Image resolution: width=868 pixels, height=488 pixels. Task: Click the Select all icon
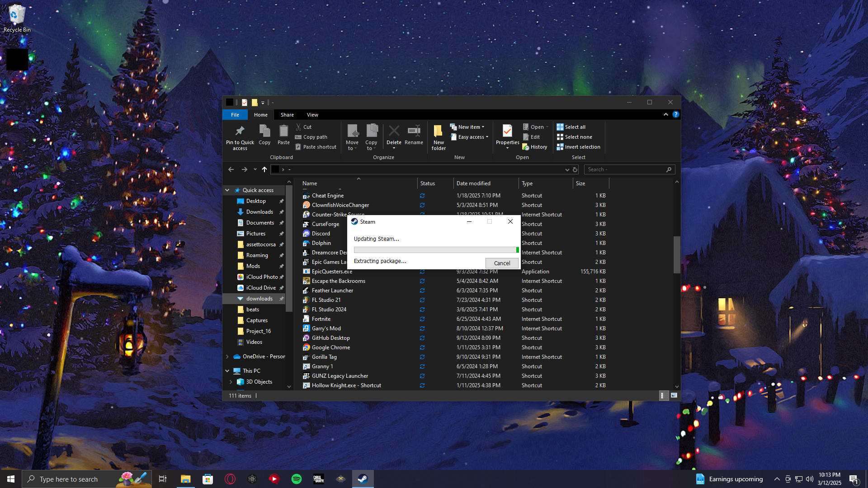[x=560, y=127]
